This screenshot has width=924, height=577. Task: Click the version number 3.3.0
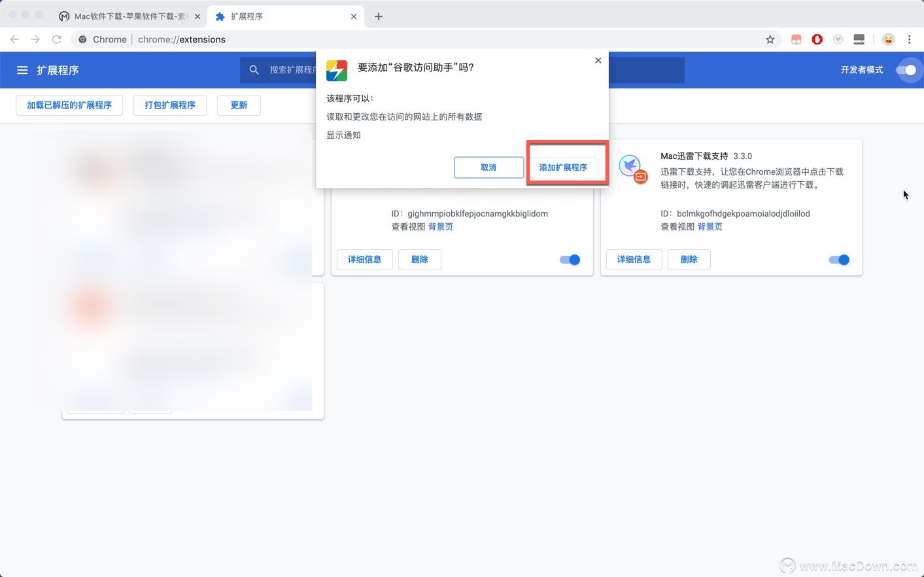click(x=743, y=156)
